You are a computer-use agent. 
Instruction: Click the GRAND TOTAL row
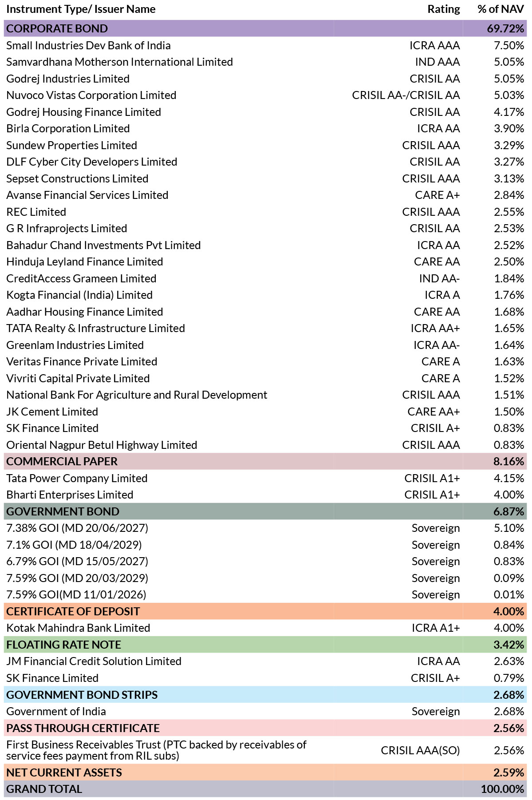[x=265, y=789]
